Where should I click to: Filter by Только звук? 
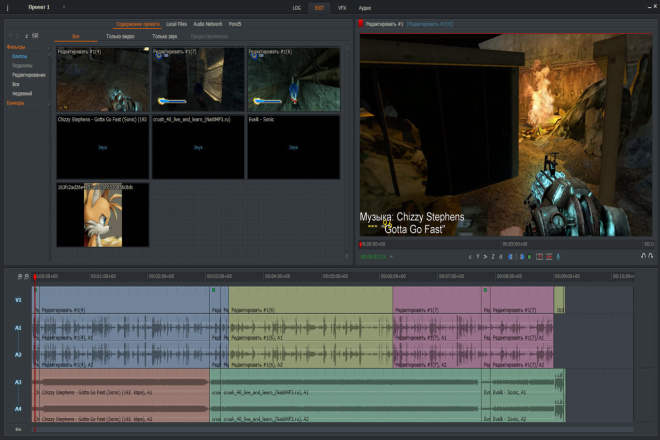pos(164,36)
